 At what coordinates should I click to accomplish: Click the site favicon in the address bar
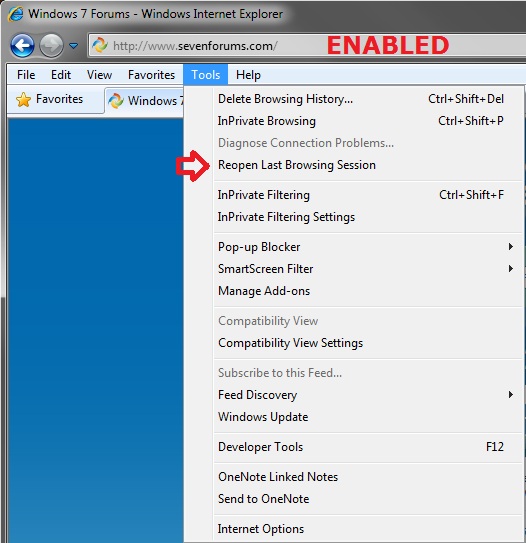coord(100,45)
